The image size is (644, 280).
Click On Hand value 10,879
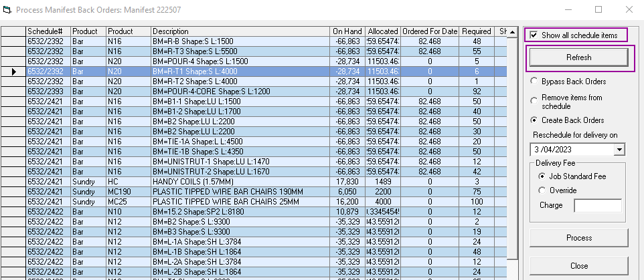point(347,212)
